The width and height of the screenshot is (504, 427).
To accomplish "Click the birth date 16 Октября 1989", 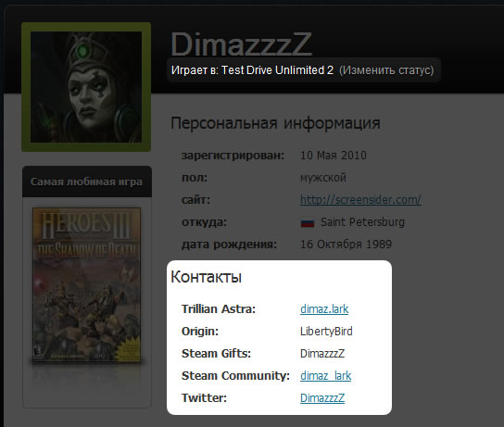I will [346, 245].
